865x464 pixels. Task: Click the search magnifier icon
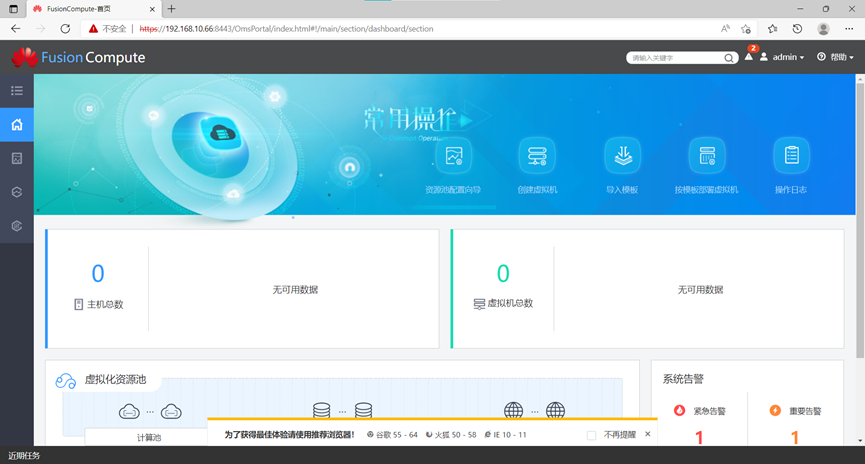pyautogui.click(x=729, y=58)
